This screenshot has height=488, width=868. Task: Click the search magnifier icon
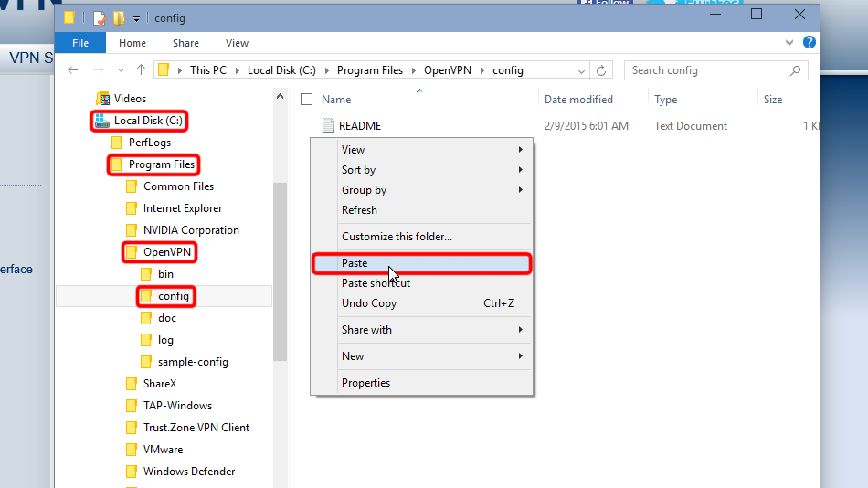click(795, 70)
